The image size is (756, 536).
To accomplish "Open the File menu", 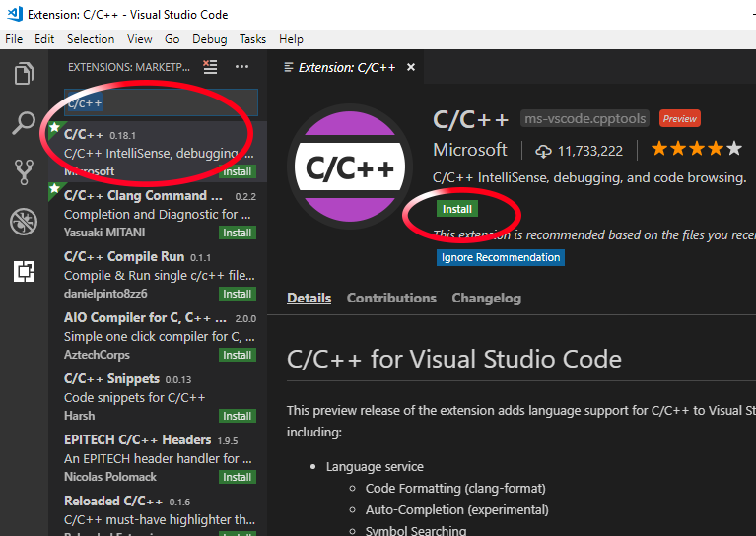I will click(14, 39).
